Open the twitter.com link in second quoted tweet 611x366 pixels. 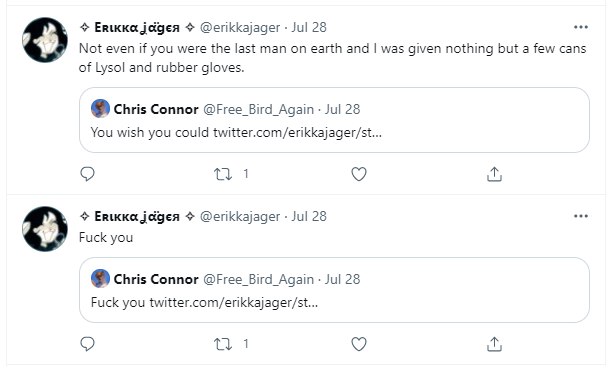[x=233, y=302]
